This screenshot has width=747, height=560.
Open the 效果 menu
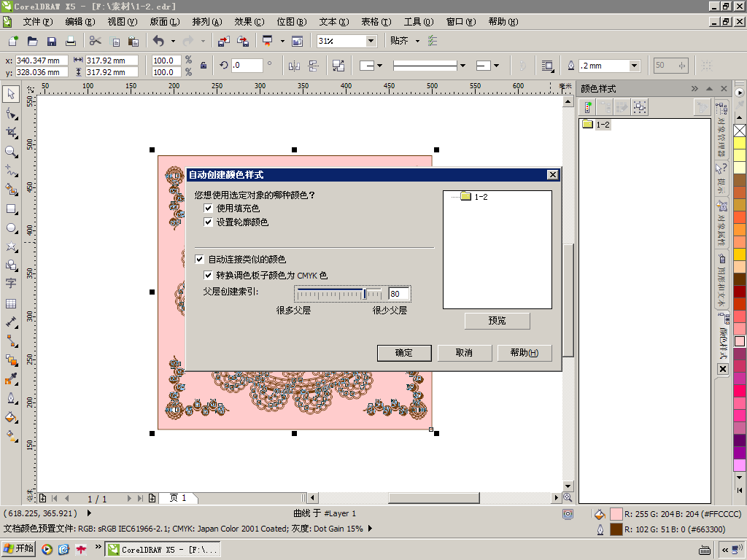click(249, 22)
